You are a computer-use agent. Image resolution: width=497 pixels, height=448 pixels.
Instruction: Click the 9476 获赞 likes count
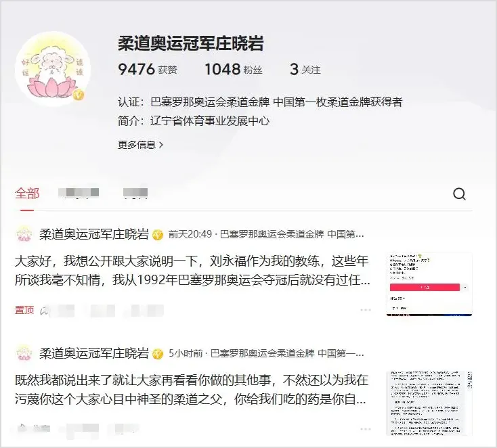point(148,69)
